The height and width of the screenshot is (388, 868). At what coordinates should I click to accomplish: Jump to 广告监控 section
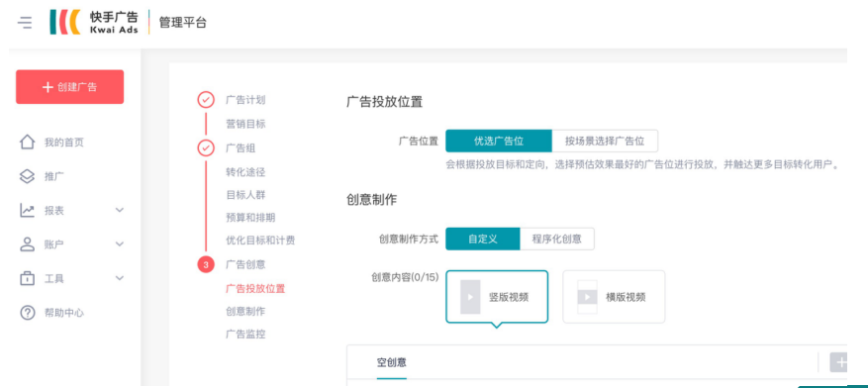[245, 335]
